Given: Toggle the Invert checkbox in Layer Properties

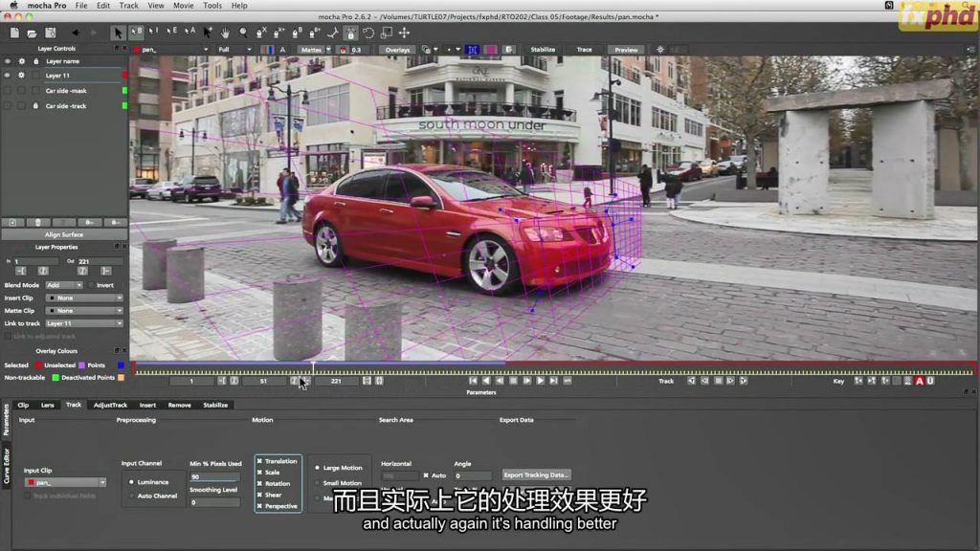Looking at the screenshot, I should point(92,285).
